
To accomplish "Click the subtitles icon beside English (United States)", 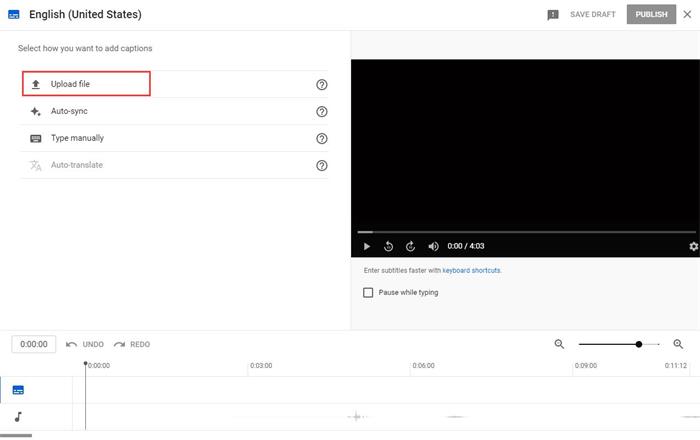I will (14, 14).
